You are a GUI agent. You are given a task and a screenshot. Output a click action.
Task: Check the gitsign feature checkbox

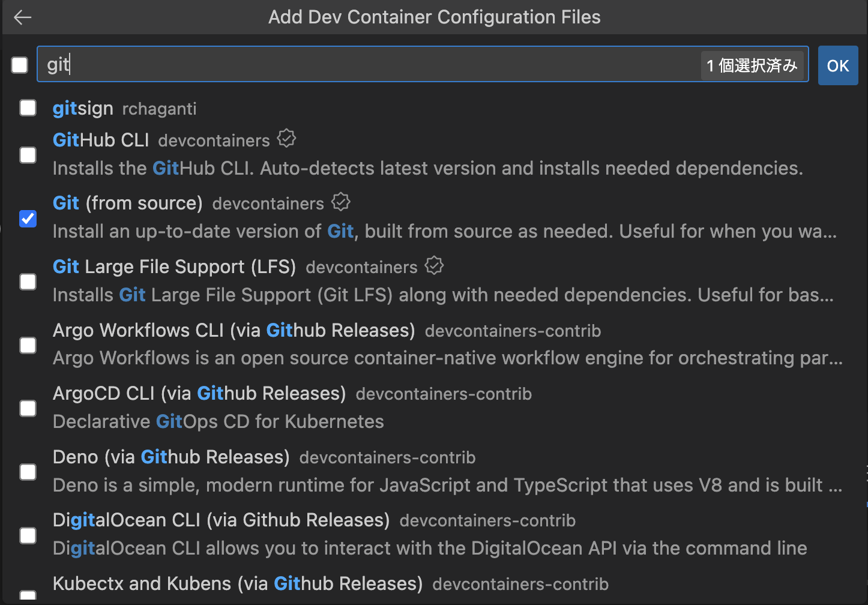(28, 107)
